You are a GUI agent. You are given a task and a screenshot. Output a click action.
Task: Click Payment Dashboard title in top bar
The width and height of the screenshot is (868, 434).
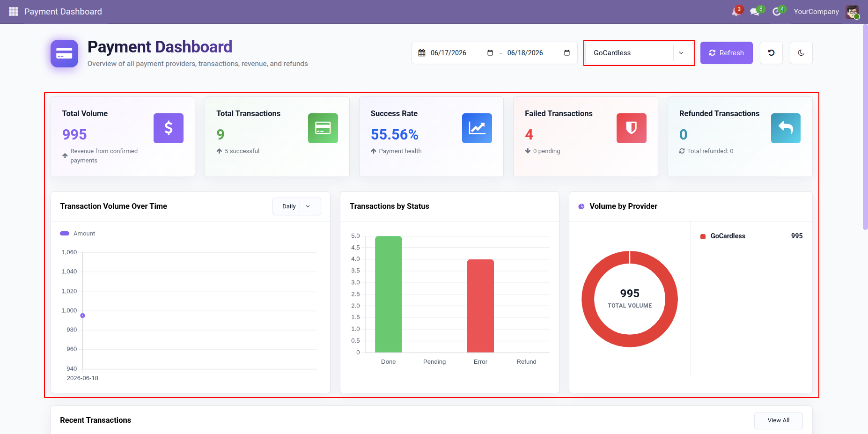pyautogui.click(x=63, y=12)
